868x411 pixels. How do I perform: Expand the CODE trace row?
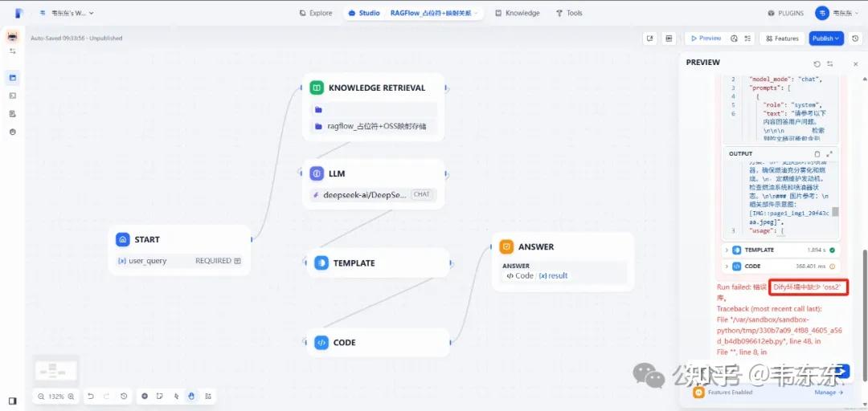(780, 266)
